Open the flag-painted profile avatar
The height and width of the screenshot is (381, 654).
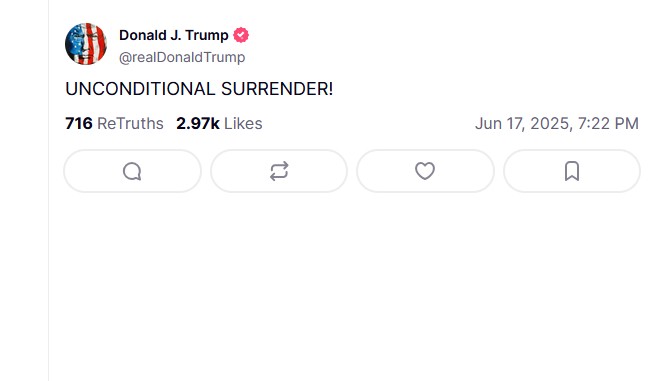click(86, 44)
